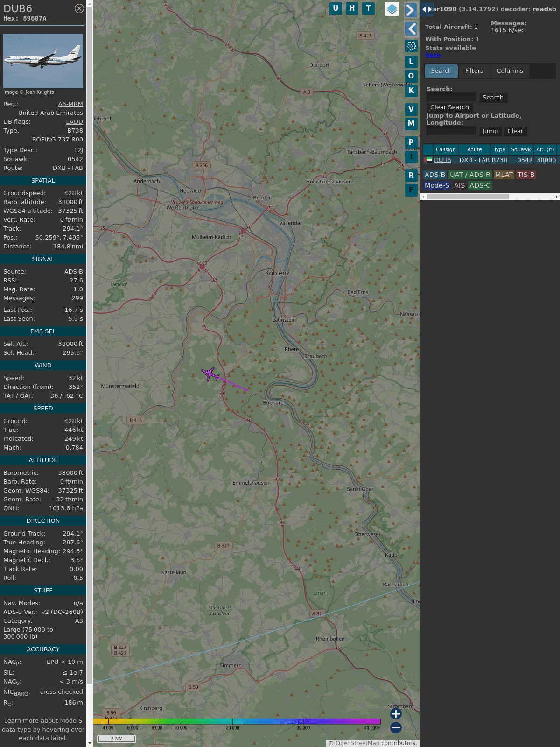Click the Jump button

[x=490, y=131]
